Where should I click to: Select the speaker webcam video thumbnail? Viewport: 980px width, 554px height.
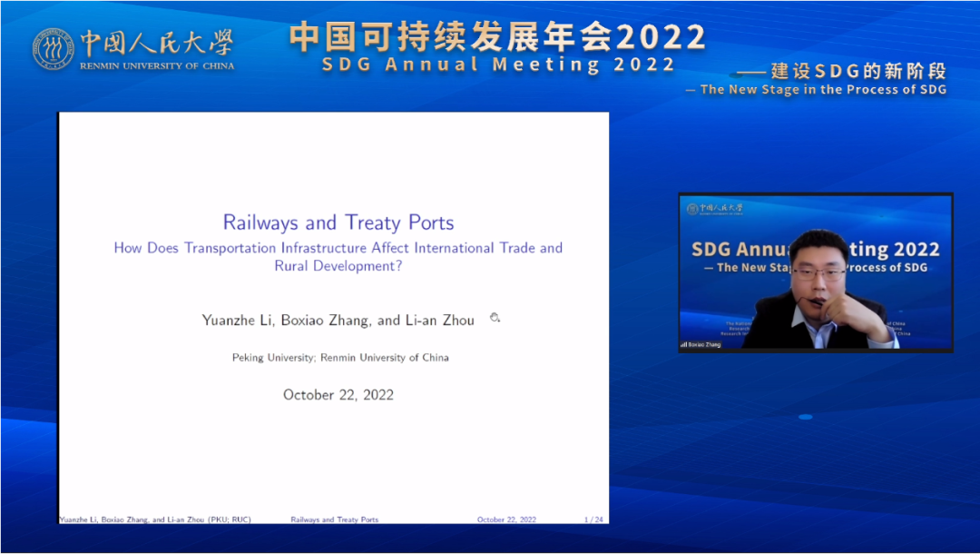[815, 272]
